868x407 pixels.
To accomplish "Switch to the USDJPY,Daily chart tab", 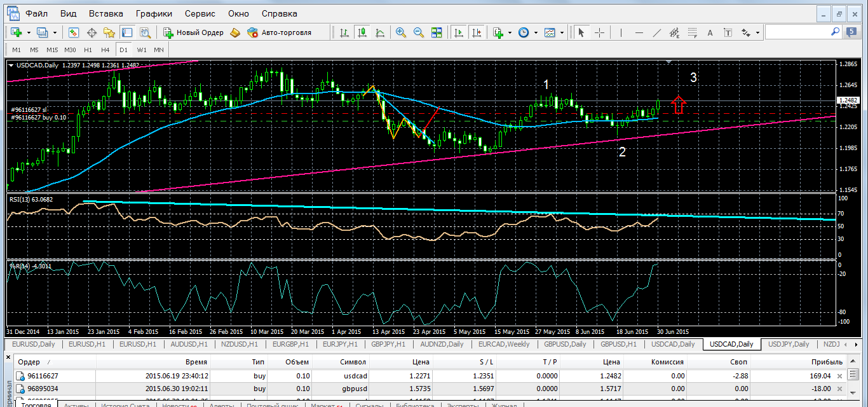I will pyautogui.click(x=789, y=344).
